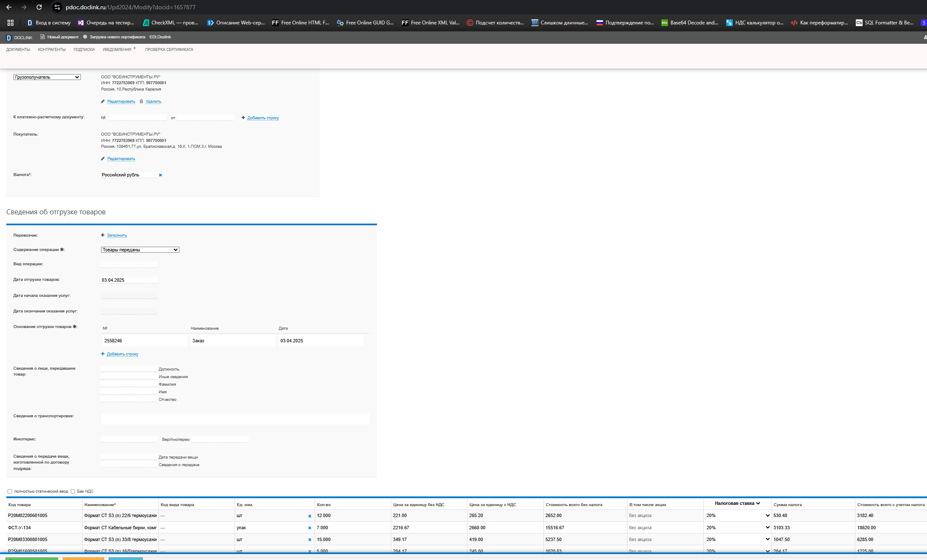Screen dimensions: 927x560
Task: Click price cell '349.17'
Action: click(429, 539)
